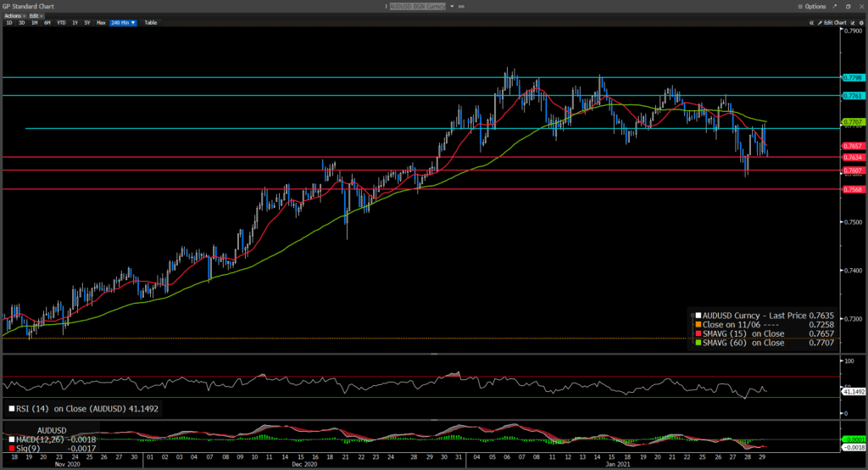The width and height of the screenshot is (868, 470).
Task: Click the AUDUSD label in MACD panel
Action: tap(52, 431)
